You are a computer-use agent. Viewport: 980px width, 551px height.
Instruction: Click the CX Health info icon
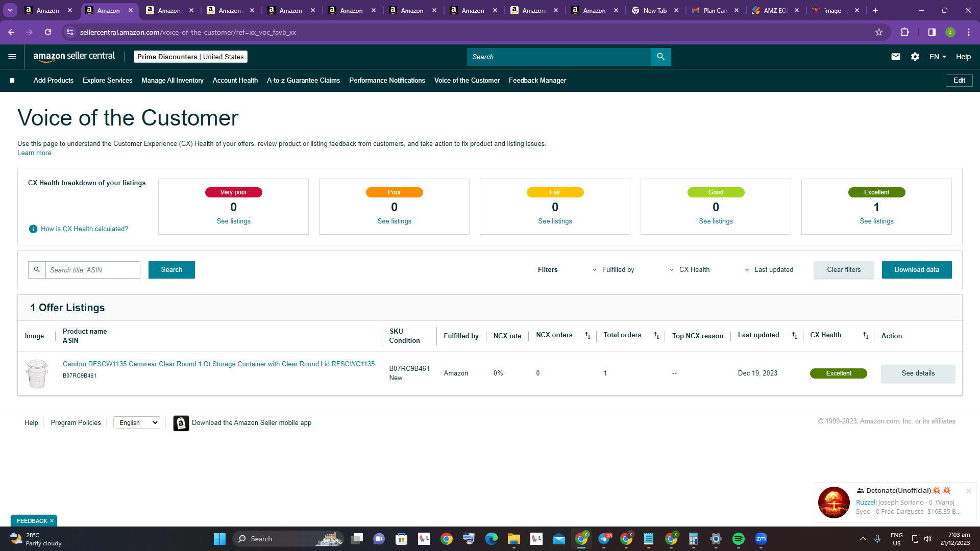(x=33, y=229)
